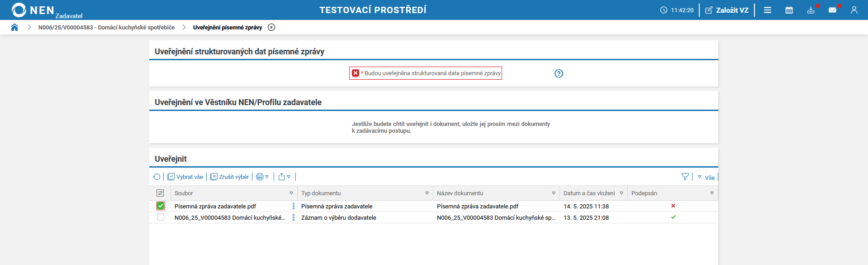
Task: Uncheck Písemná zpráva zadavatele.pdf row checkbox
Action: pyautogui.click(x=161, y=206)
